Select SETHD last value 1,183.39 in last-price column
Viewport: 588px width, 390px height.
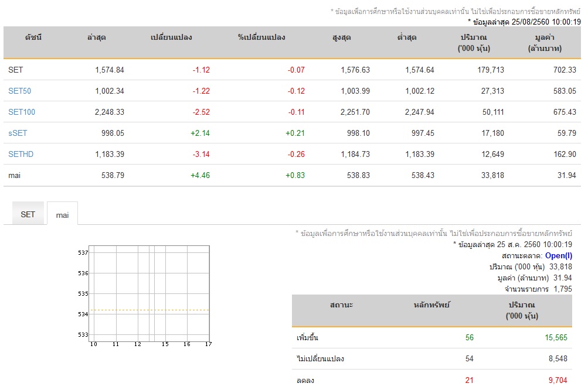(x=110, y=154)
